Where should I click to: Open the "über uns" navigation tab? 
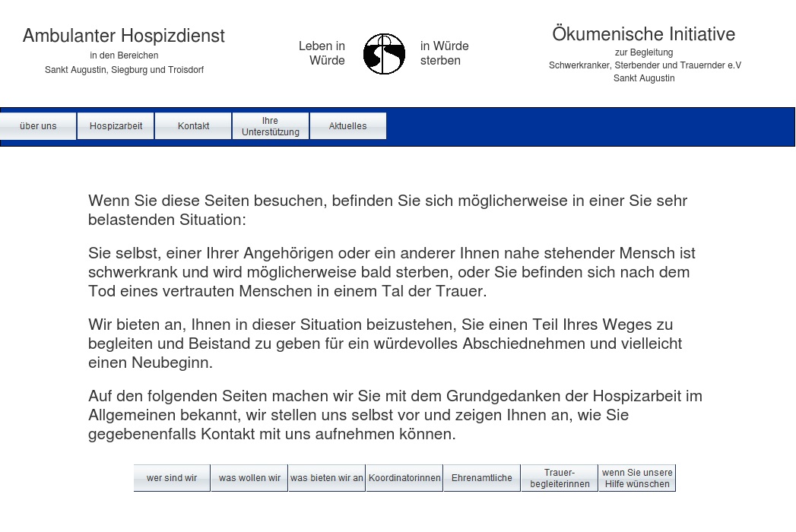point(37,125)
